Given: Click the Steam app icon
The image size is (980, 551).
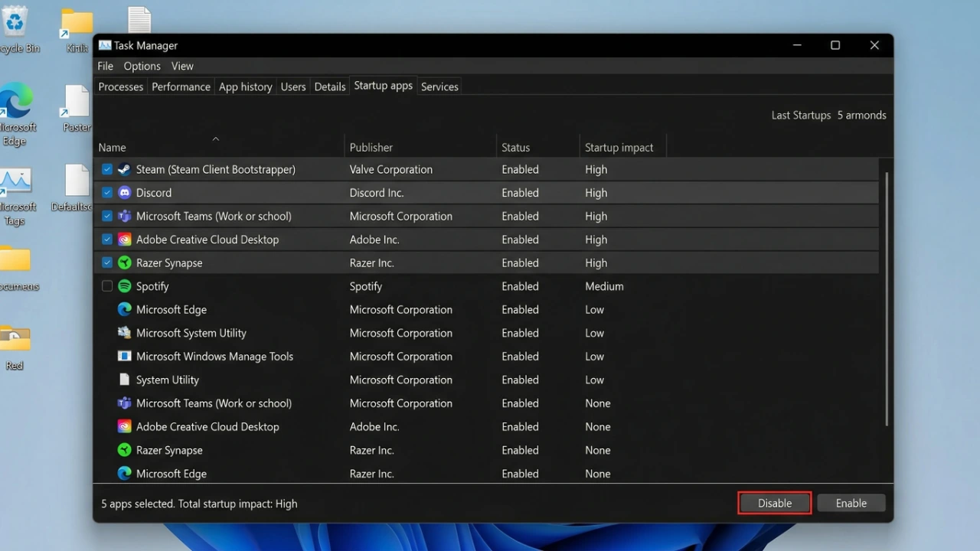Looking at the screenshot, I should tap(124, 169).
